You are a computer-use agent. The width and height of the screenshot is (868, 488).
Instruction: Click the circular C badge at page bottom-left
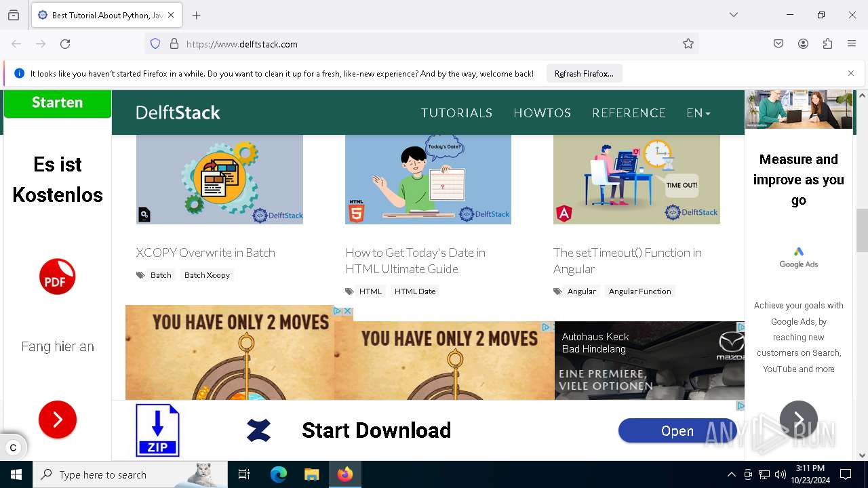[13, 447]
